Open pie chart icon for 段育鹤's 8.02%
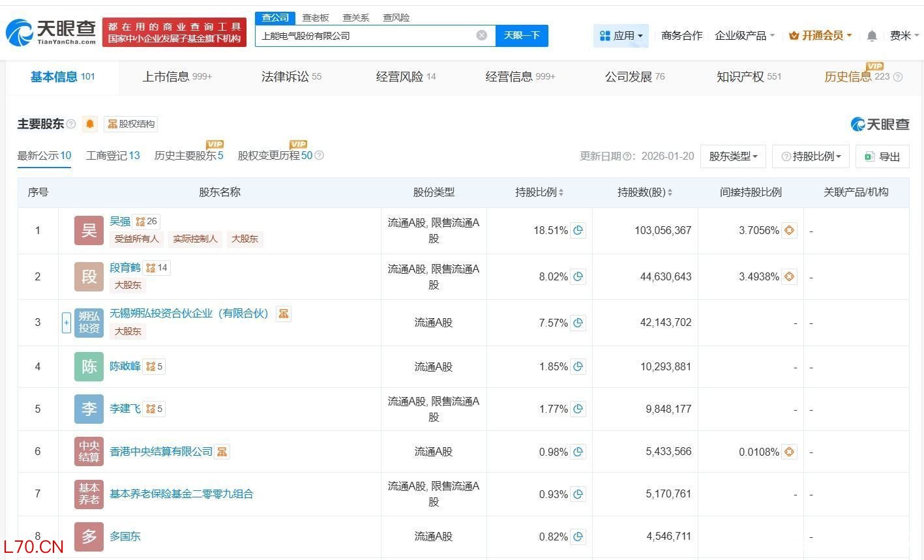924x560 pixels. (578, 276)
